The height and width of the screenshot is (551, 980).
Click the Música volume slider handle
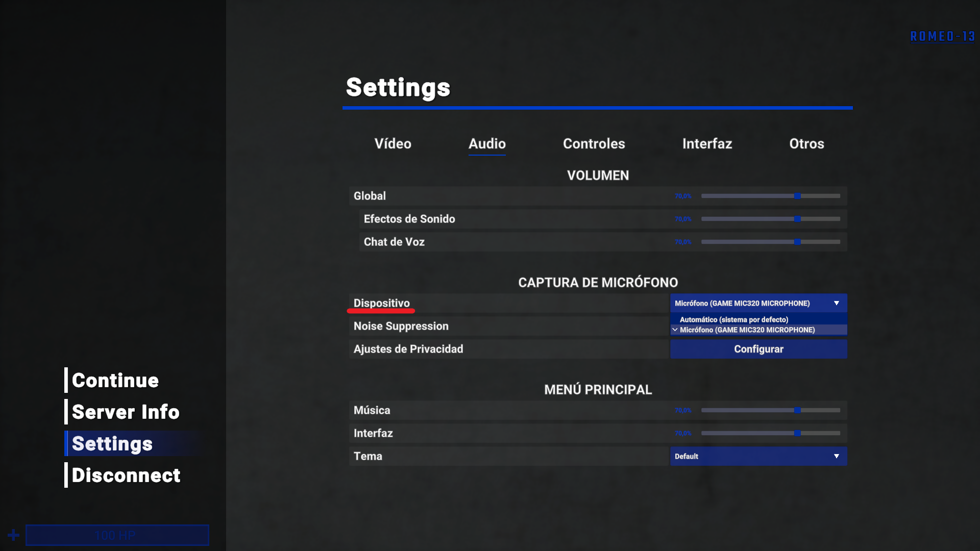point(797,410)
